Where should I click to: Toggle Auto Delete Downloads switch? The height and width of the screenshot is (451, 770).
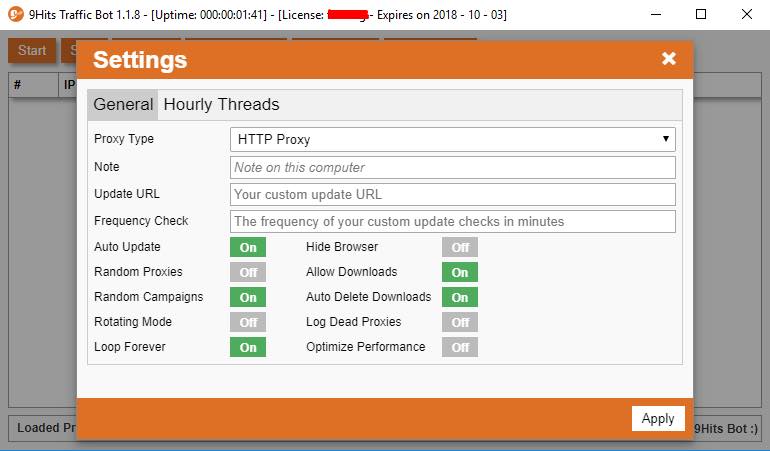[460, 297]
